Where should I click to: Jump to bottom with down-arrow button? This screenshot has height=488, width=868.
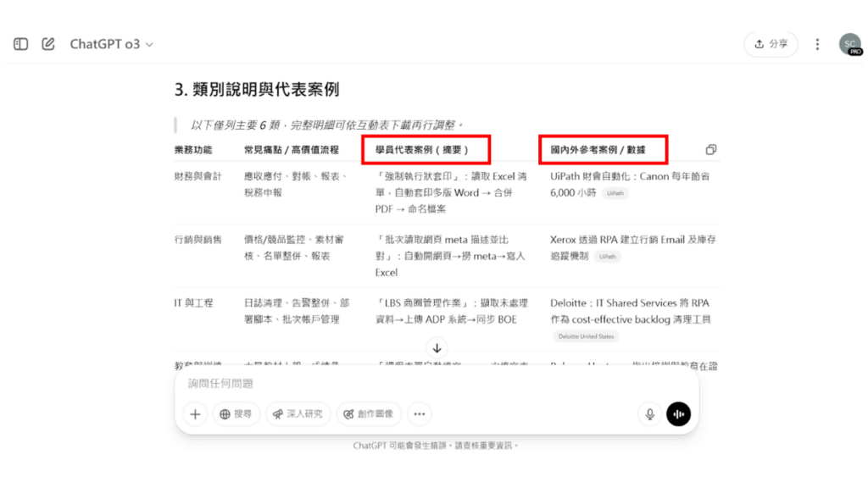click(437, 348)
